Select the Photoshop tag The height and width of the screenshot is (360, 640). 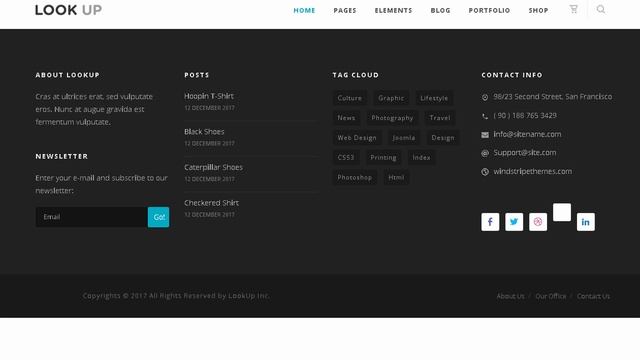[355, 178]
